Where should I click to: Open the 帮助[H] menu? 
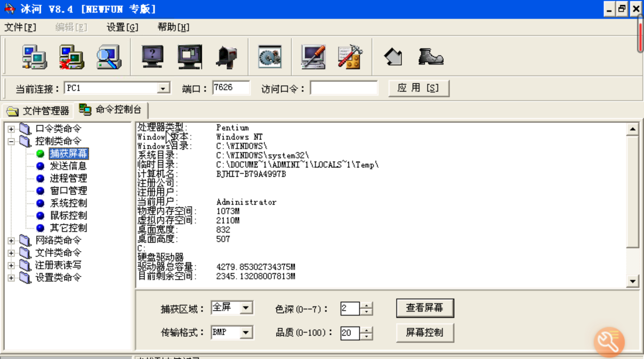(173, 27)
